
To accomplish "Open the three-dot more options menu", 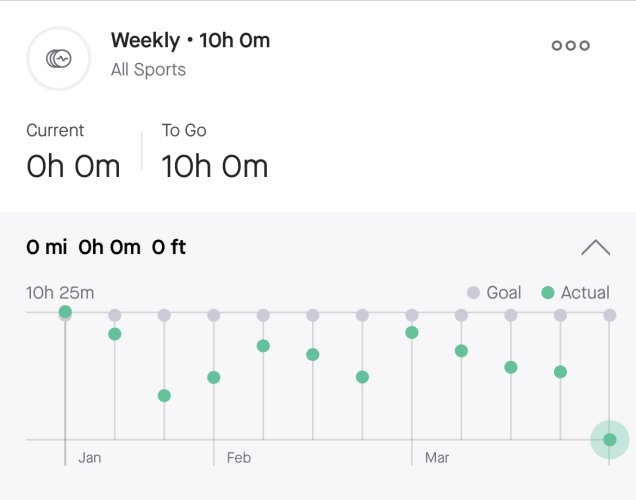I will click(x=570, y=45).
